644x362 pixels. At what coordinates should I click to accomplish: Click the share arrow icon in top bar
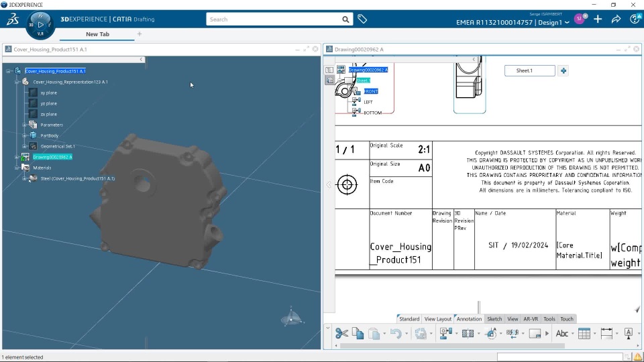616,19
